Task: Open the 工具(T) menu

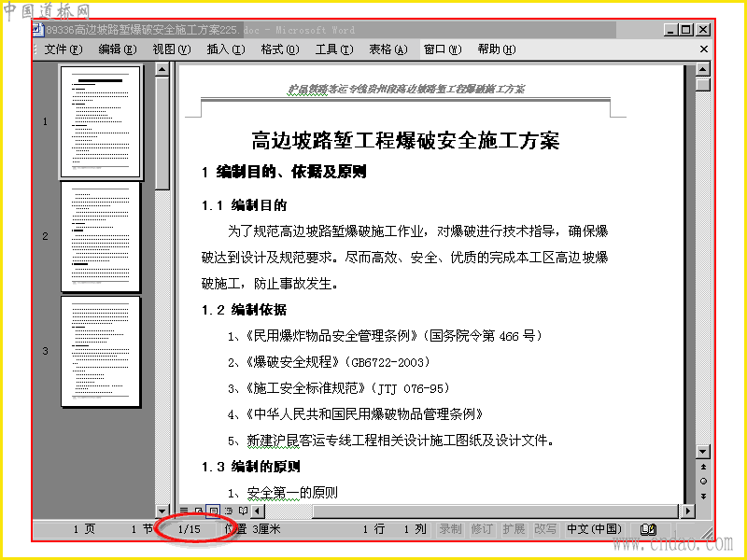Action: pos(334,49)
